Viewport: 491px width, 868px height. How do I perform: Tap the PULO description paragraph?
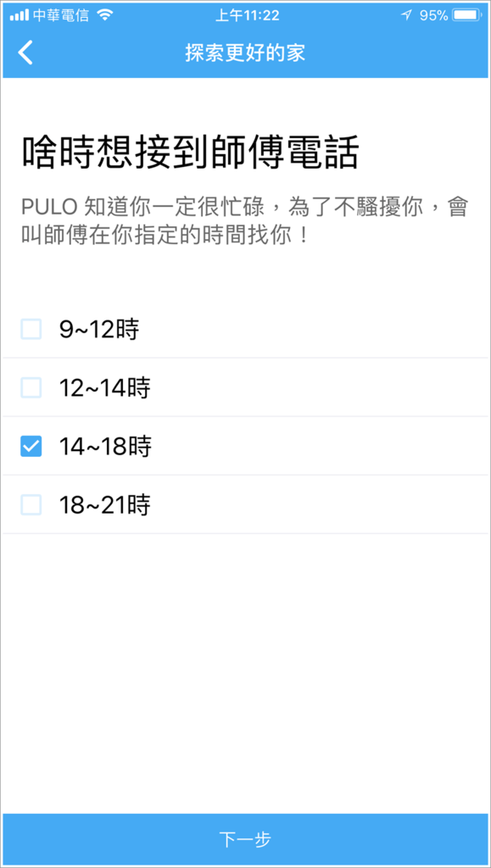pos(246,223)
